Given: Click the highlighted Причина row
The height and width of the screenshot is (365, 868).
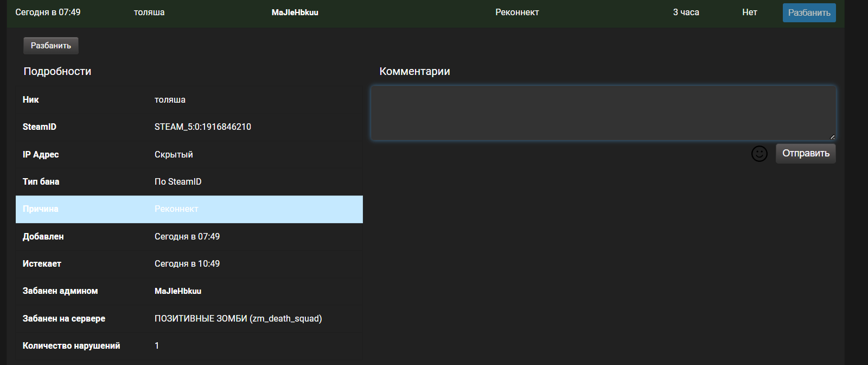Looking at the screenshot, I should click(x=189, y=209).
